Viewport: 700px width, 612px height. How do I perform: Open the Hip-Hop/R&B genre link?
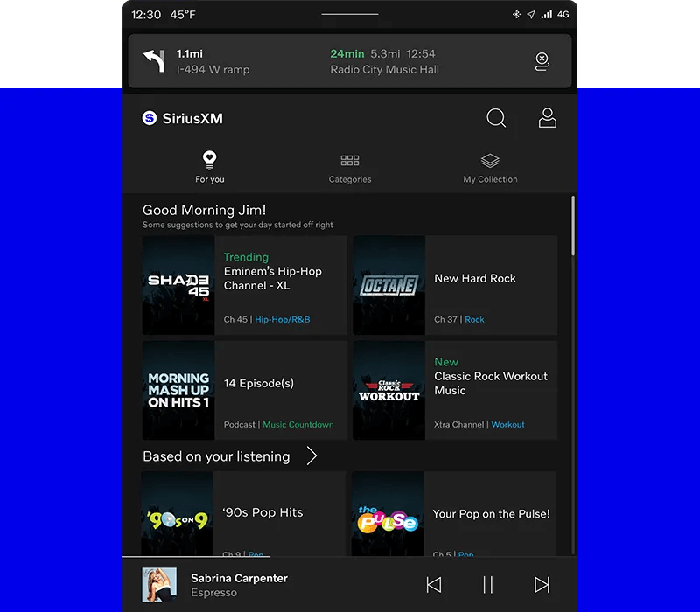click(x=283, y=320)
